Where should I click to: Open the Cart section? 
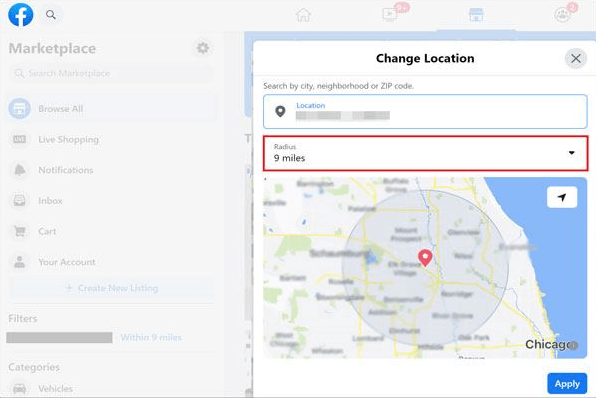point(111,231)
